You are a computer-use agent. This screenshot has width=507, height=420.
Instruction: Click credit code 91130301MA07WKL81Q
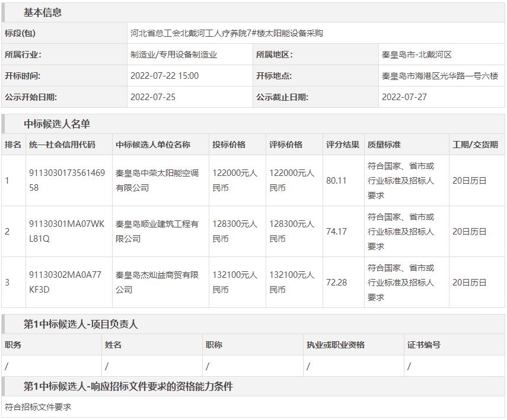[x=58, y=232]
